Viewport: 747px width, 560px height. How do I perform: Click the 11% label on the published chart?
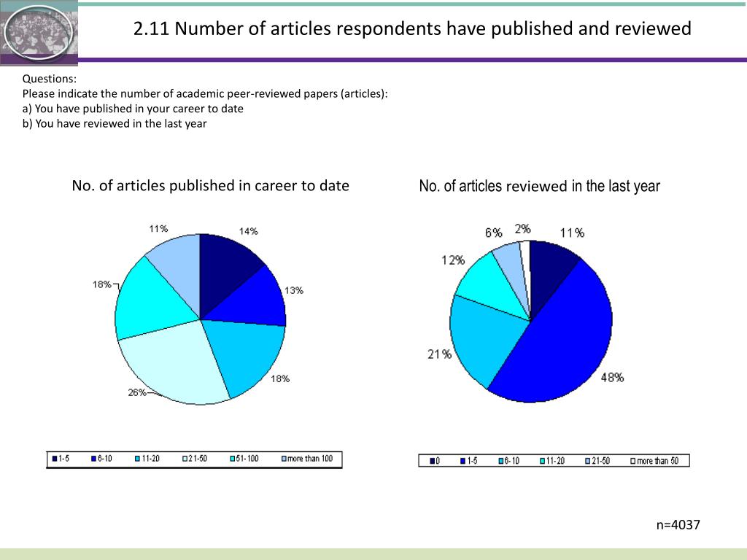(x=158, y=229)
